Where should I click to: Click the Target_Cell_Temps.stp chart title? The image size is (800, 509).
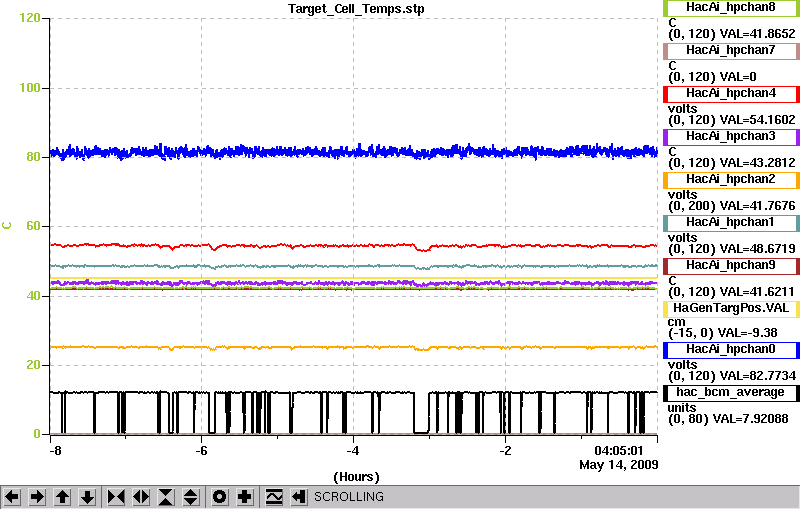(x=356, y=9)
